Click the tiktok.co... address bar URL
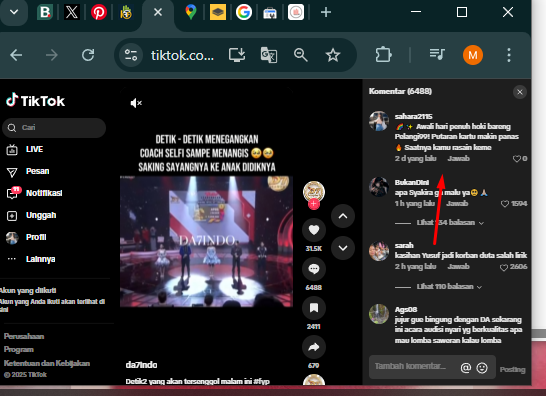 click(182, 55)
